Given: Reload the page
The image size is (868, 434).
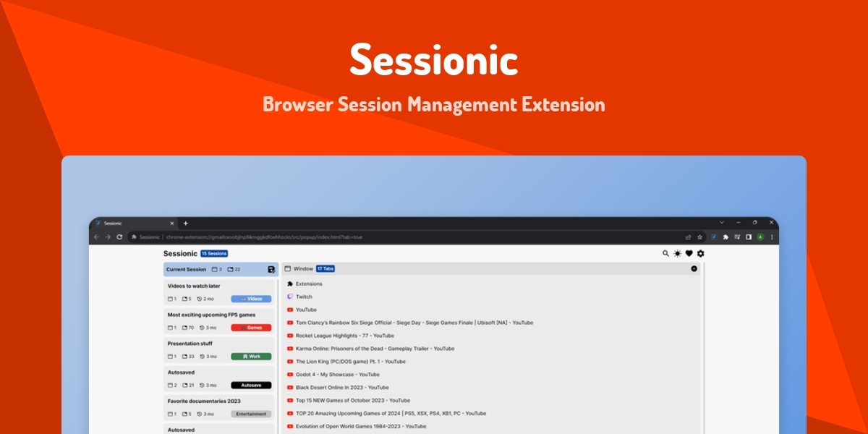Looking at the screenshot, I should pos(119,237).
